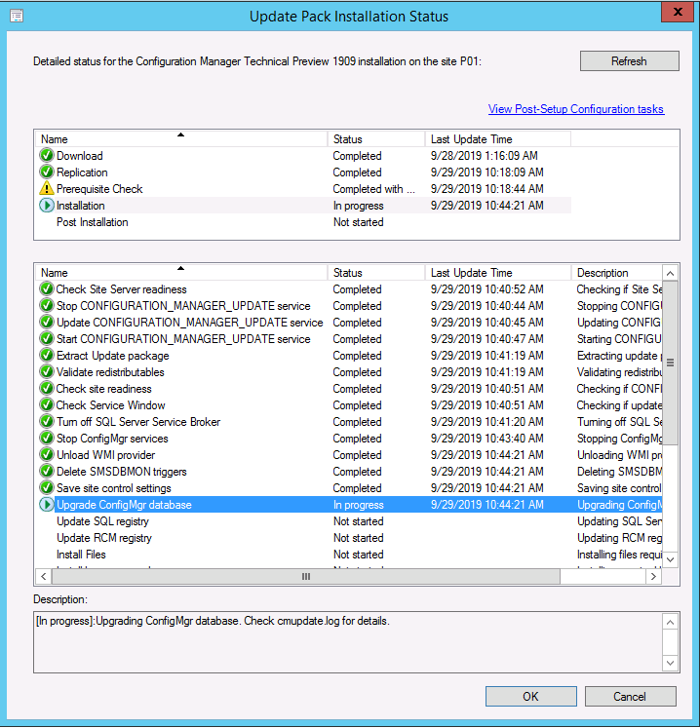700x728 pixels.
Task: Click the 'Installing files requi' description cell
Action: pyautogui.click(x=619, y=555)
